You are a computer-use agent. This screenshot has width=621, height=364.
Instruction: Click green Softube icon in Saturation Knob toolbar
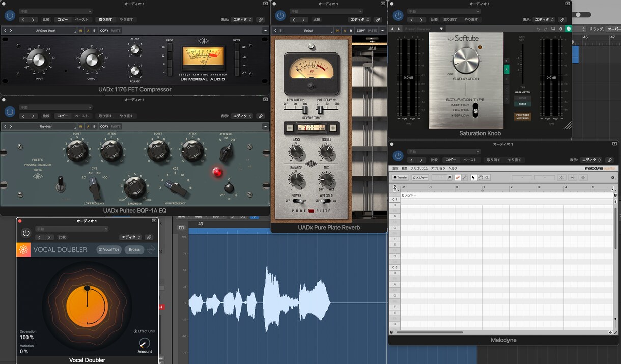pos(568,29)
